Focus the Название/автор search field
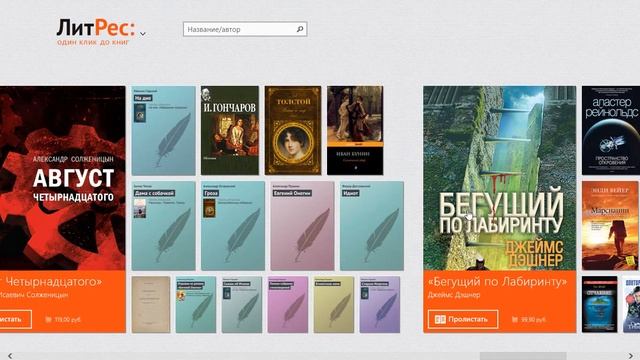The image size is (640, 360). [x=245, y=29]
